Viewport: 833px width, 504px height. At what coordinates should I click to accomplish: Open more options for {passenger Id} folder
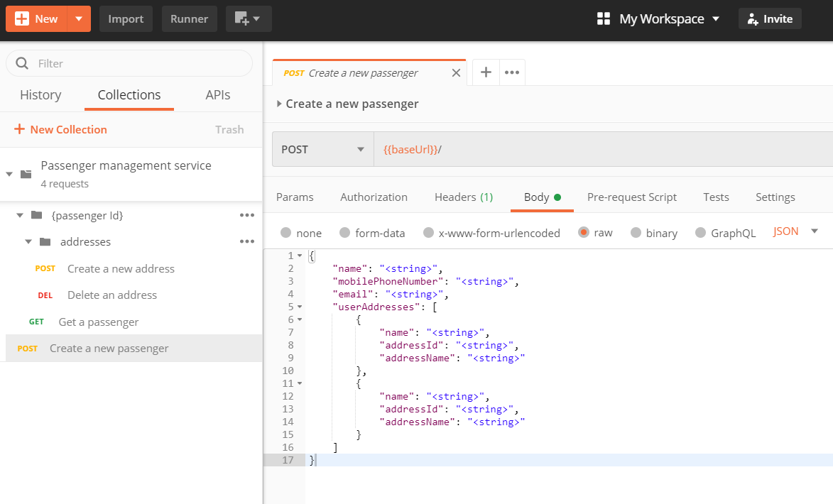(247, 215)
